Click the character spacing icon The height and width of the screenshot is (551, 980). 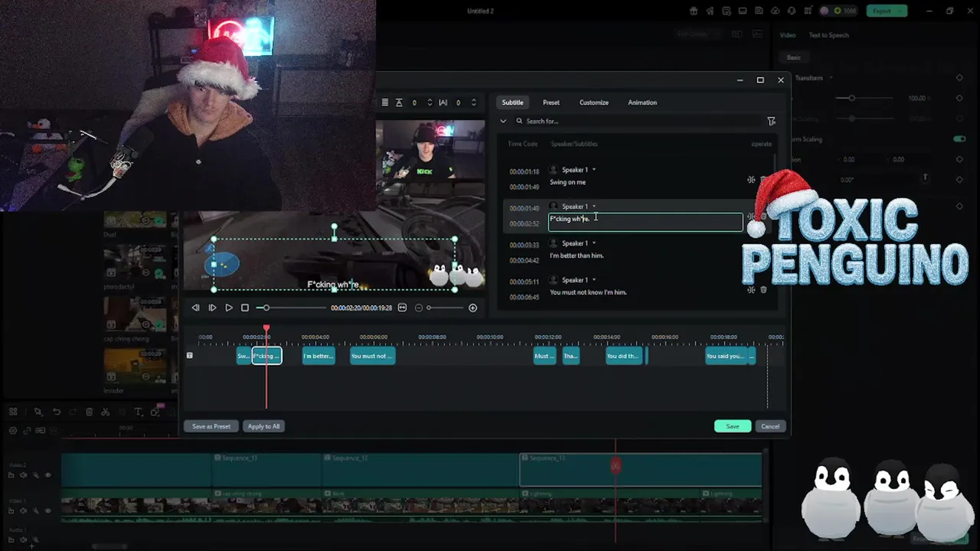(x=443, y=103)
